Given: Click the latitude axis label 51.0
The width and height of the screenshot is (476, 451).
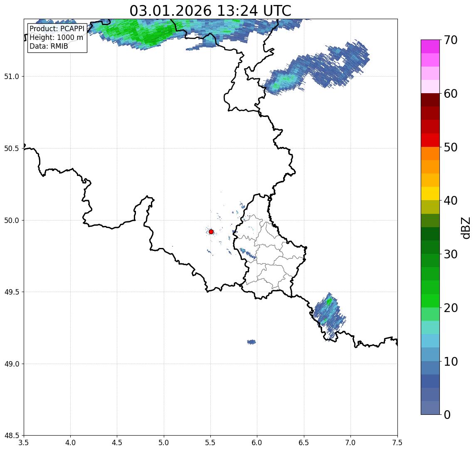Looking at the screenshot, I should click(11, 77).
